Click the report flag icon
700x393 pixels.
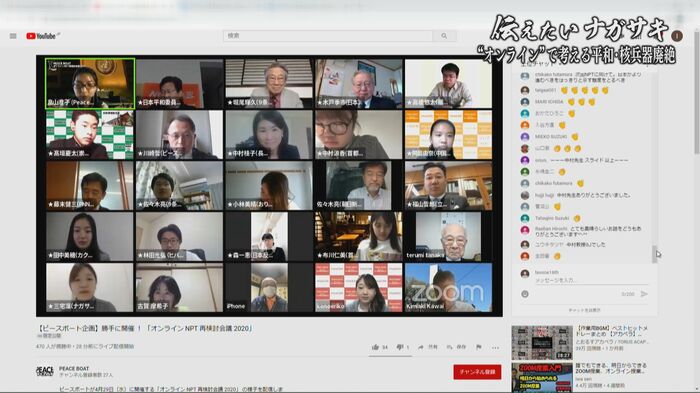pos(479,347)
